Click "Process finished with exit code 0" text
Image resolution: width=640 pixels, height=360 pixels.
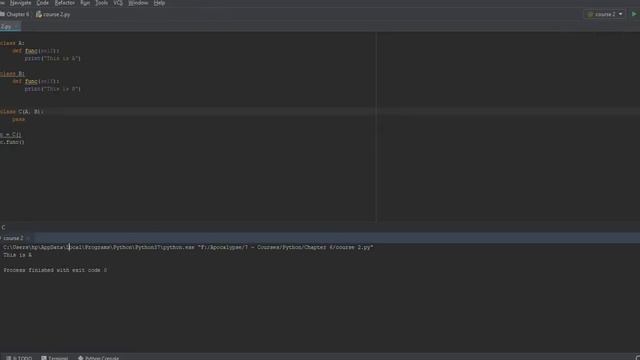point(55,270)
